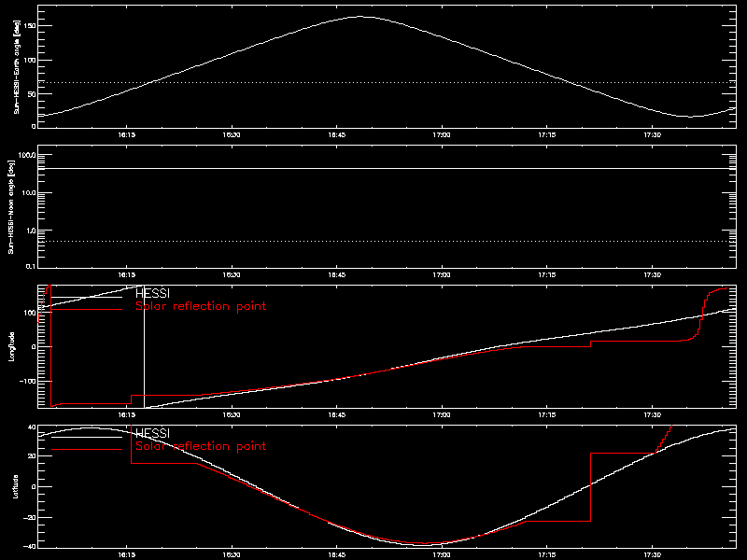Select Solar reflection point legend in Longitude plot

(x=201, y=306)
